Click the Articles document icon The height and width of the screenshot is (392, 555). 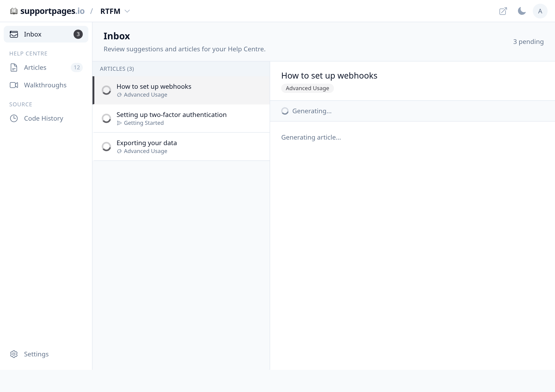(x=14, y=68)
